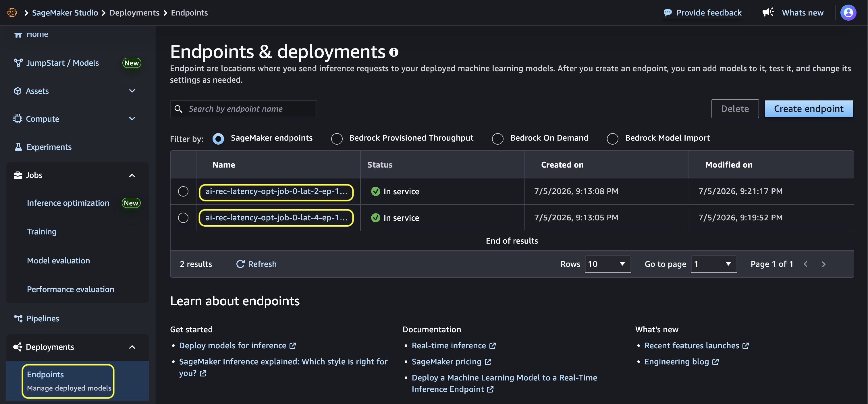Image resolution: width=868 pixels, height=404 pixels.
Task: Click the Provide feedback text link
Action: [709, 13]
